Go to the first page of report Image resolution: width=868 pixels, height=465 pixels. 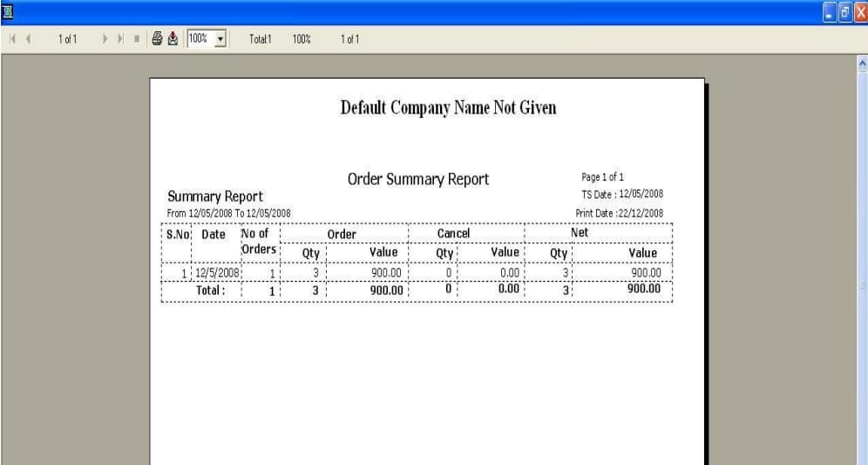pos(10,39)
